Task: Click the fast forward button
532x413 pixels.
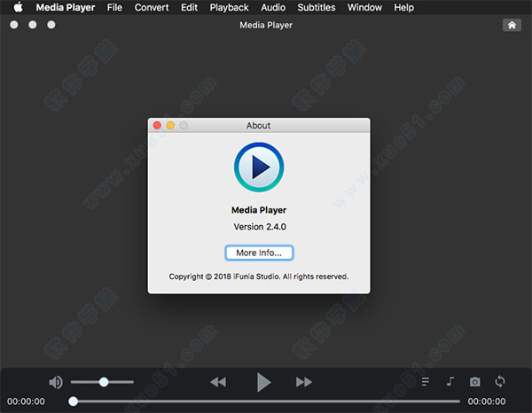Action: [303, 382]
